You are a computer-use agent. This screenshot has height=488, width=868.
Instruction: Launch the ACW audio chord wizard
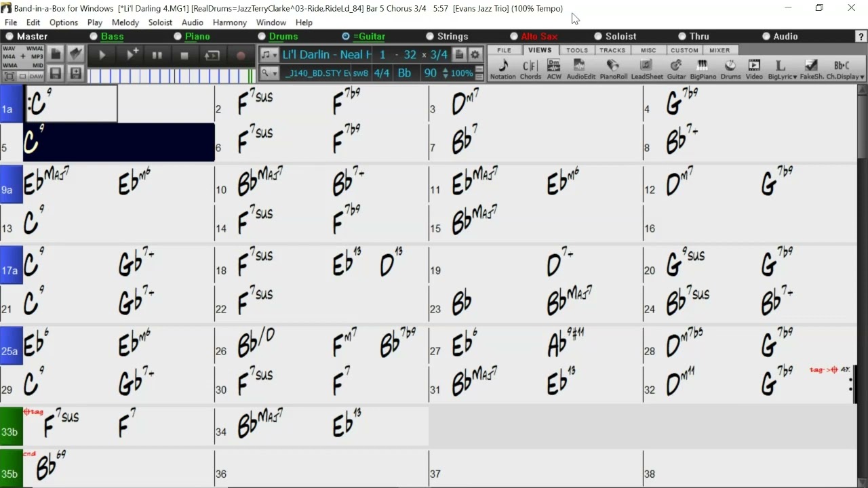(x=554, y=69)
